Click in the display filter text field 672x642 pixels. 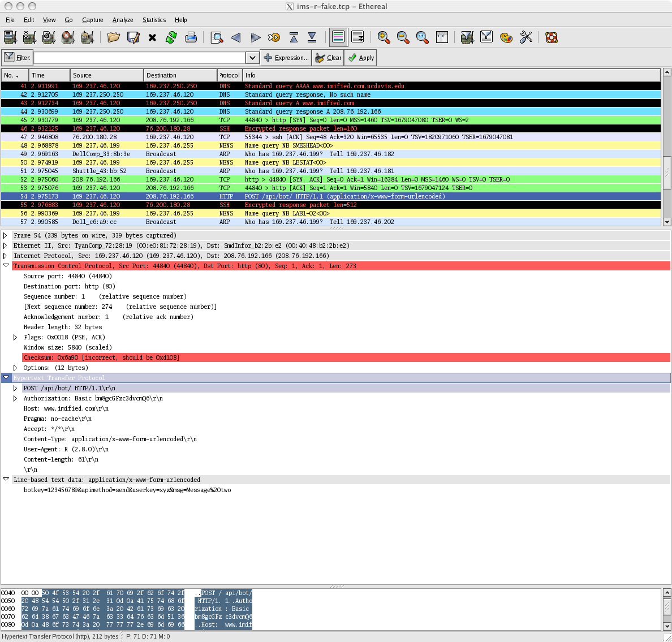[140, 58]
